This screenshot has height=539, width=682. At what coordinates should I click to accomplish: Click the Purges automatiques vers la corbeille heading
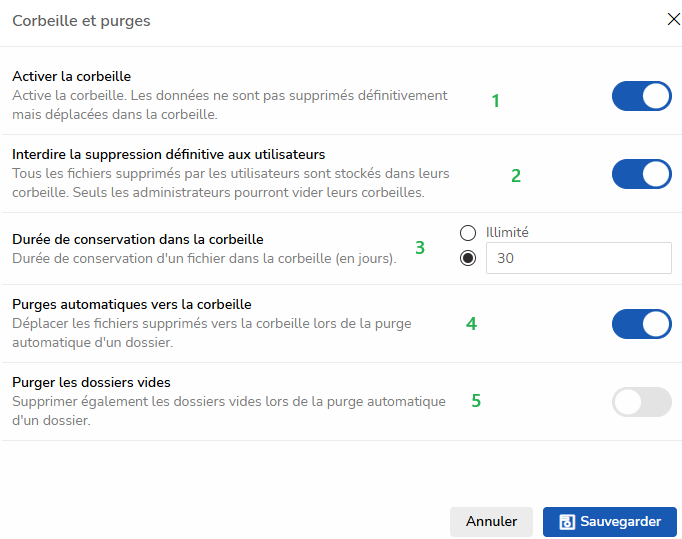tap(131, 304)
